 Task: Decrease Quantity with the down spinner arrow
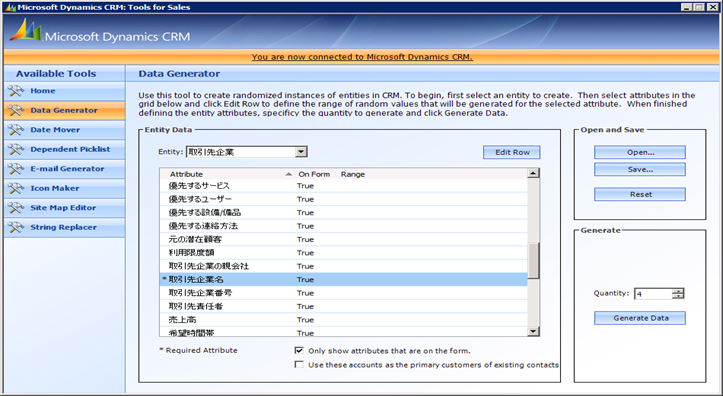tap(678, 296)
